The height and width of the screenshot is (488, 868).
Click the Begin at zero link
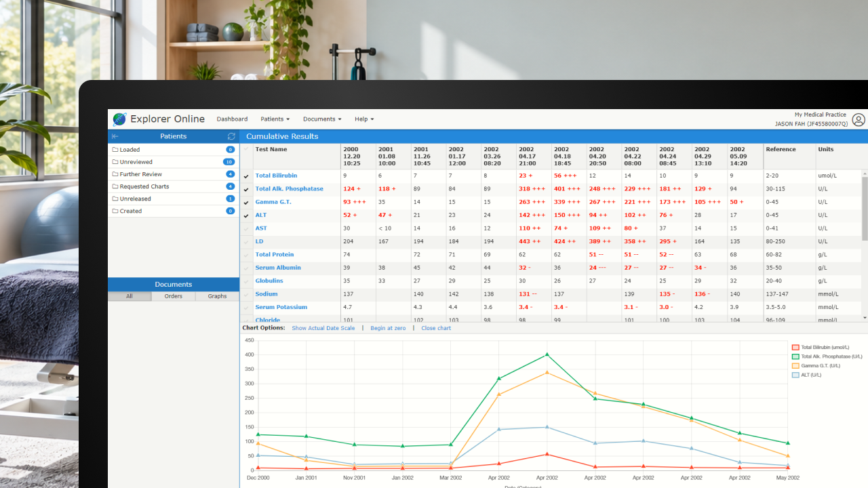(x=388, y=328)
